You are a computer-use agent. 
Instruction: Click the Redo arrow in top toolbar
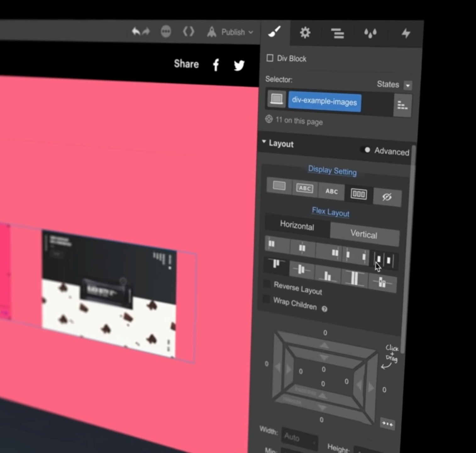click(x=146, y=31)
